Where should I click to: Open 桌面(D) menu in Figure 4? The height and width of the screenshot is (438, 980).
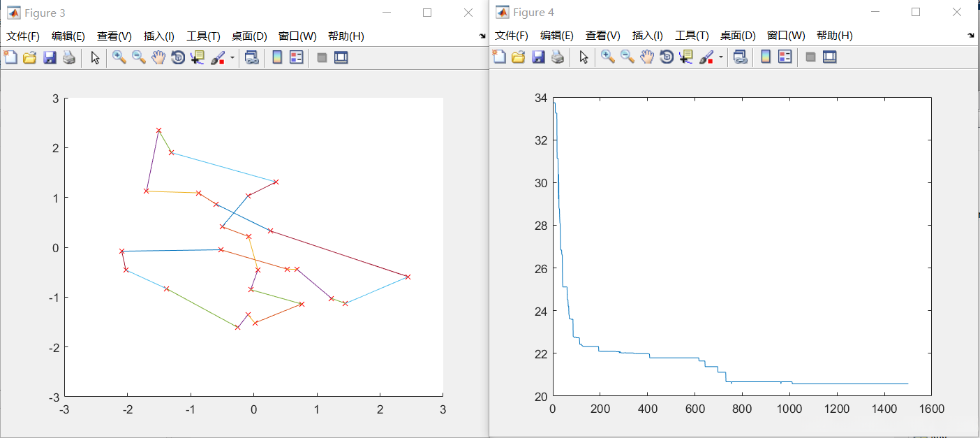tap(738, 36)
